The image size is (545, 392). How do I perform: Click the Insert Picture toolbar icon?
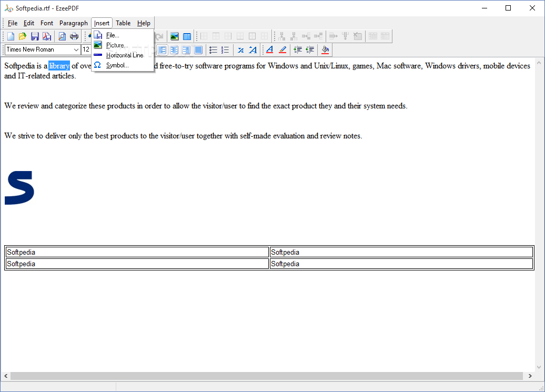click(x=175, y=36)
